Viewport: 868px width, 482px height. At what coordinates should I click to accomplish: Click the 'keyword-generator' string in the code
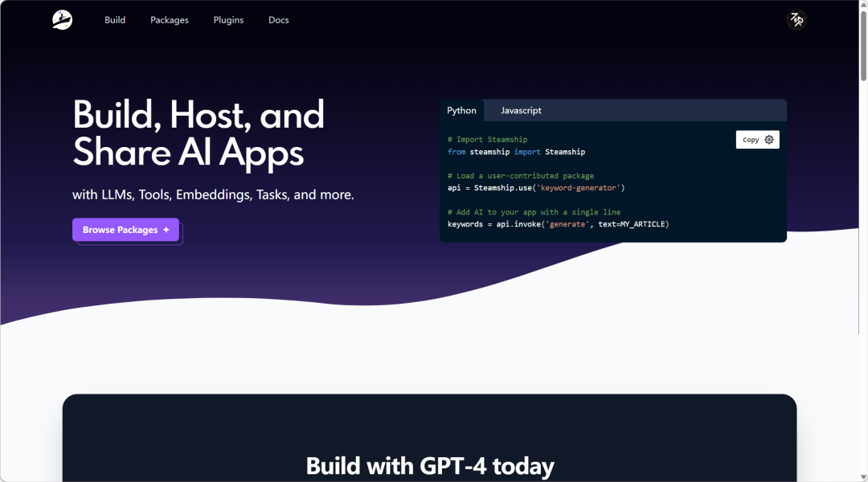tap(579, 188)
